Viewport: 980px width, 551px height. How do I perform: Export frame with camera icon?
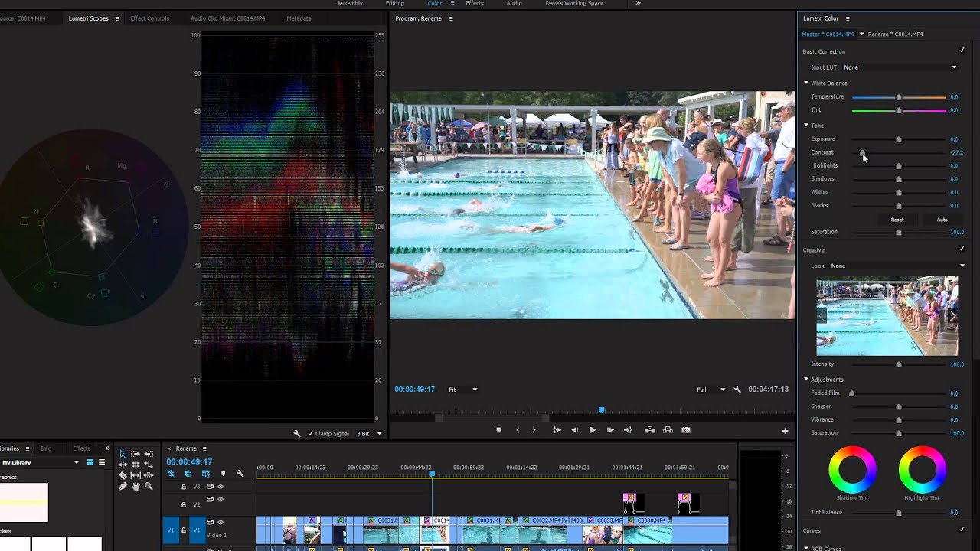[x=686, y=430]
